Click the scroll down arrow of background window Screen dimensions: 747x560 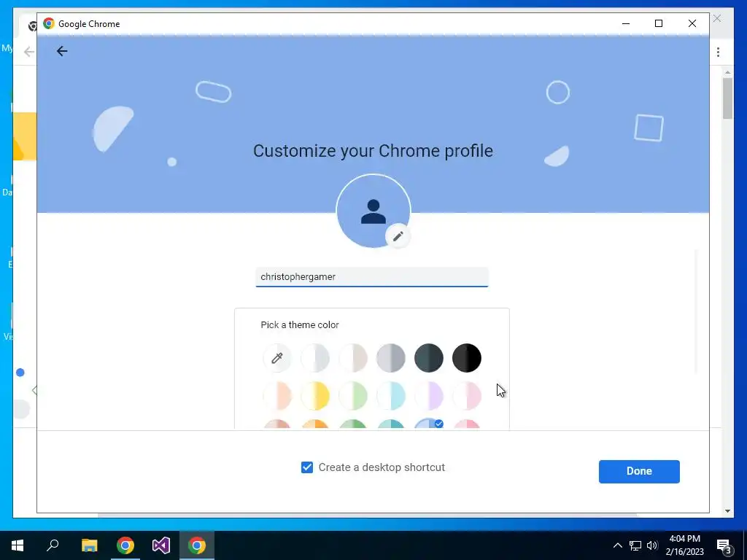pos(727,511)
